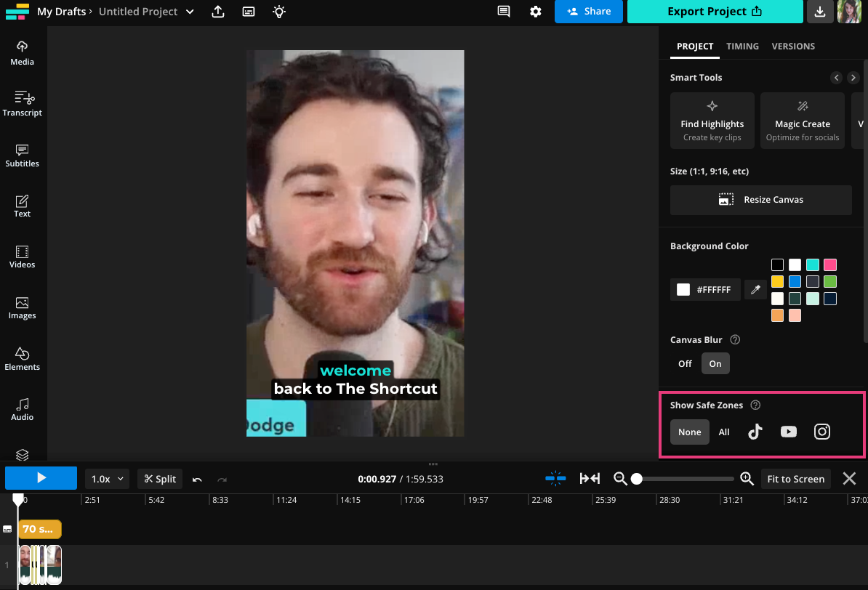Image resolution: width=868 pixels, height=590 pixels.
Task: Open the playback speed dropdown
Action: tap(106, 479)
